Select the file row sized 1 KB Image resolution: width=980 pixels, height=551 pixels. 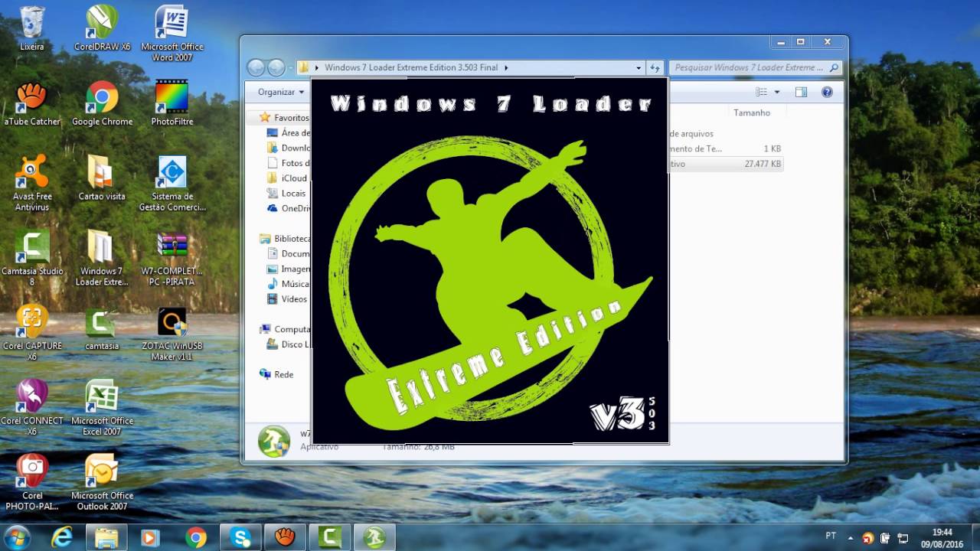726,148
